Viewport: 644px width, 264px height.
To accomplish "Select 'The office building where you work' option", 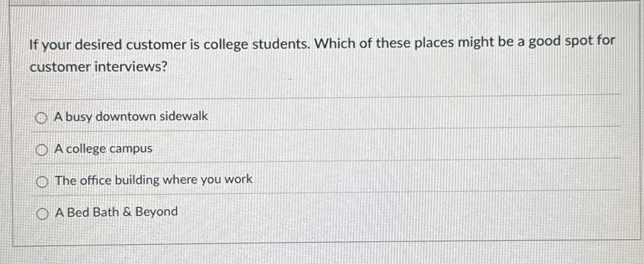I will point(42,181).
